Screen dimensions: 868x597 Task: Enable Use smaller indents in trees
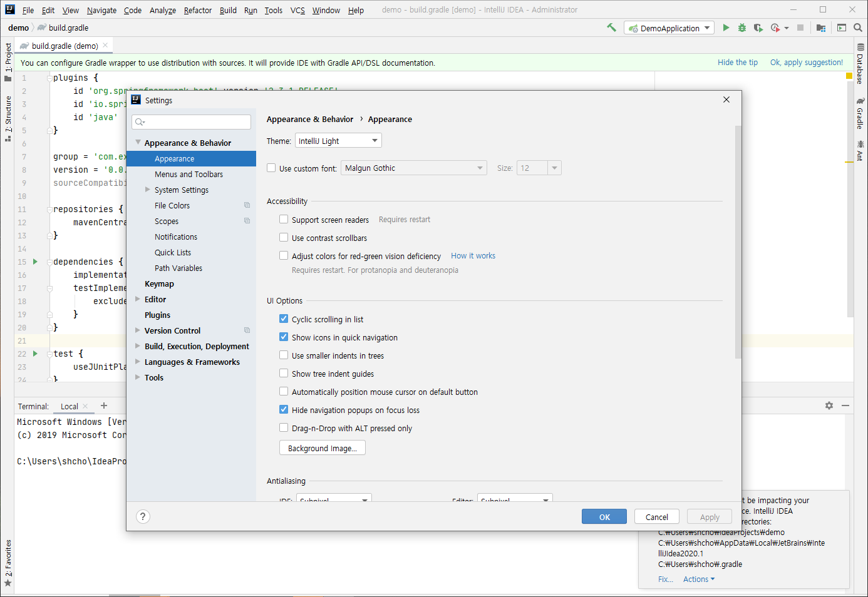coord(284,355)
